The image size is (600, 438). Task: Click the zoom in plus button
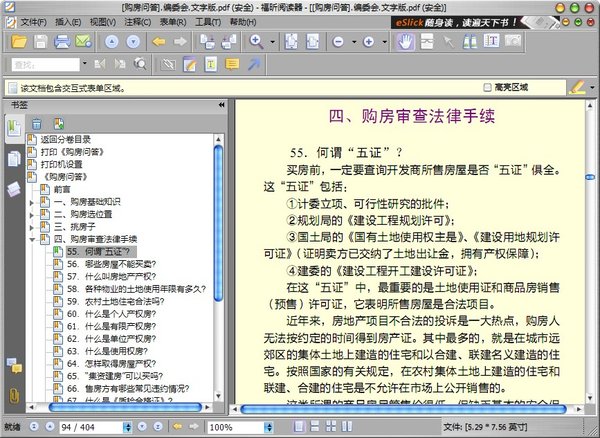(x=368, y=42)
